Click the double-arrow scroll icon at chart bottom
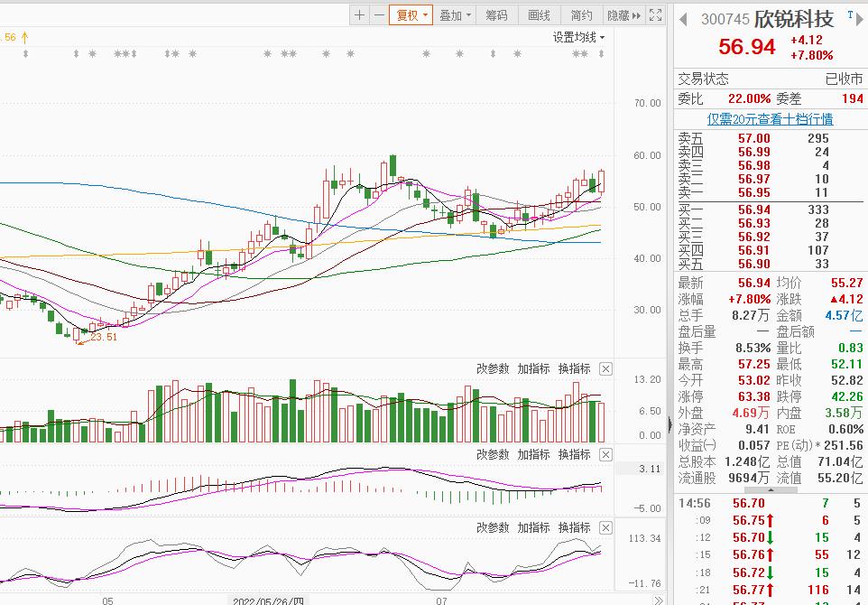The width and height of the screenshot is (868, 605). click(656, 600)
